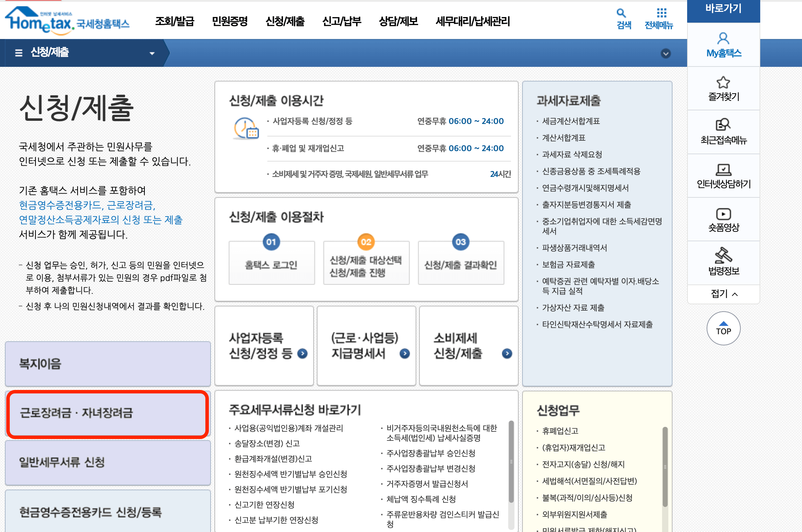Open 연금수령개시및해지명세서 link
Screen dimensions: 802x532
tap(585, 188)
